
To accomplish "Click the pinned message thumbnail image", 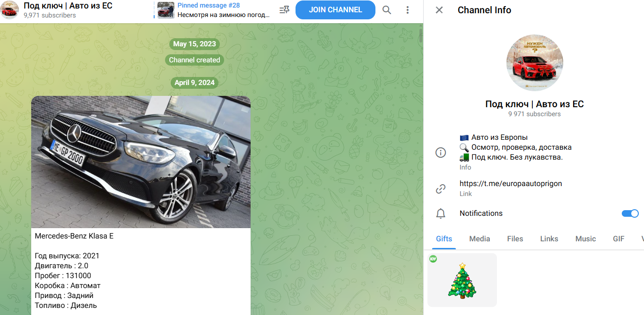I will pyautogui.click(x=165, y=10).
